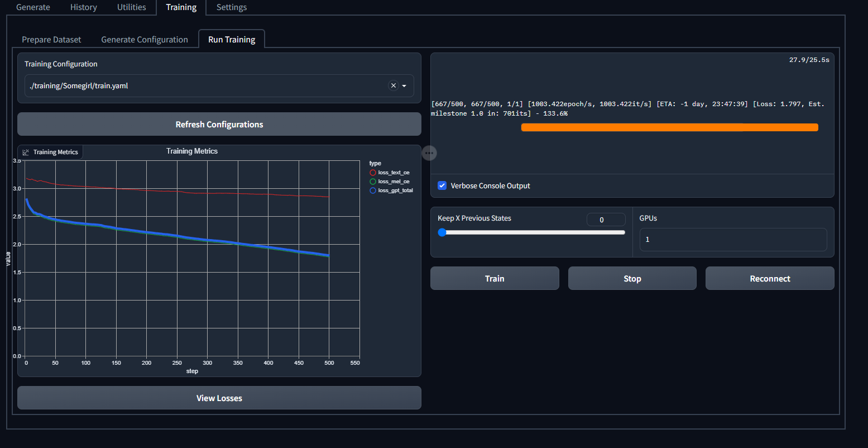Toggle loss_mel_ce legend marker
The height and width of the screenshot is (448, 868).
click(x=373, y=182)
